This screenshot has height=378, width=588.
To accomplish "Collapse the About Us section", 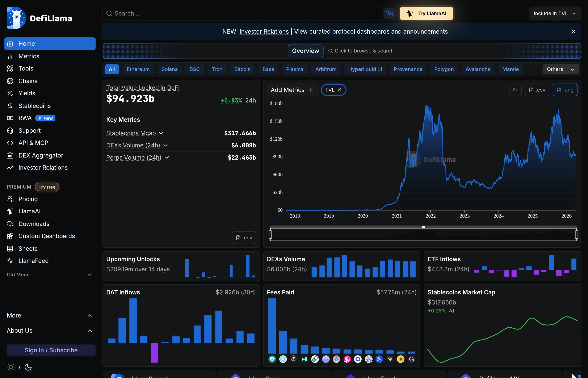I will pos(50,331).
